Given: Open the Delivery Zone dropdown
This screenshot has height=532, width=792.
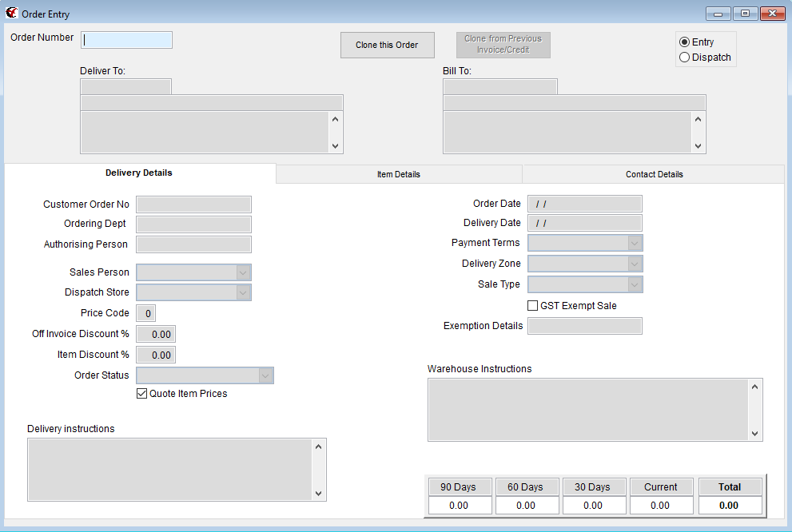Looking at the screenshot, I should 634,264.
